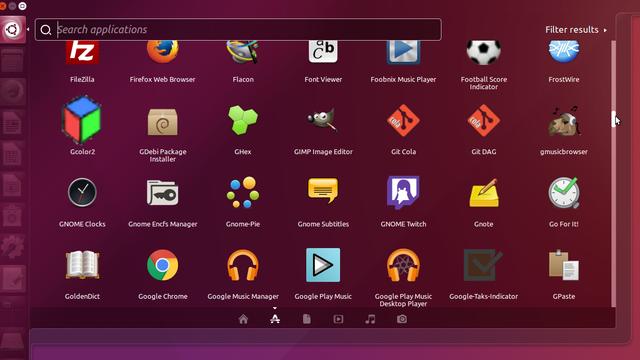This screenshot has width=640, height=360.
Task: Launch gmusicbrowser
Action: tap(564, 121)
